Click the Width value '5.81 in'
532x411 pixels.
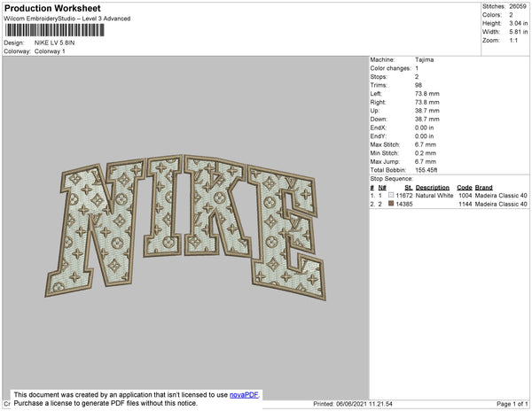[x=518, y=32]
